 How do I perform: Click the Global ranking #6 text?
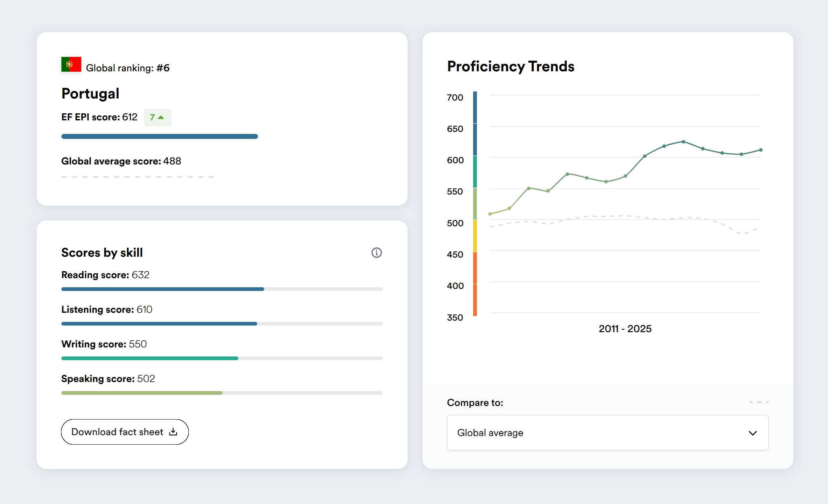127,68
